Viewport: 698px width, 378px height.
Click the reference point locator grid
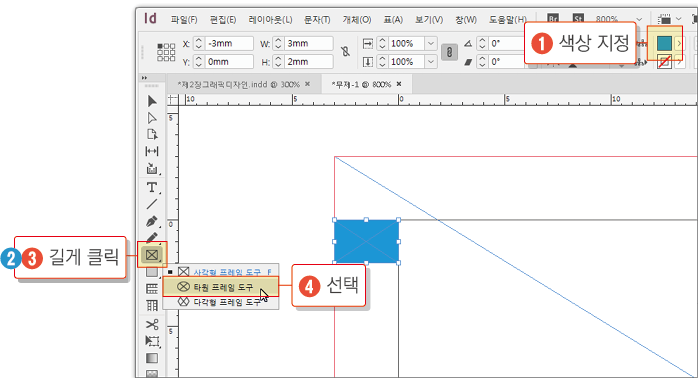click(166, 52)
